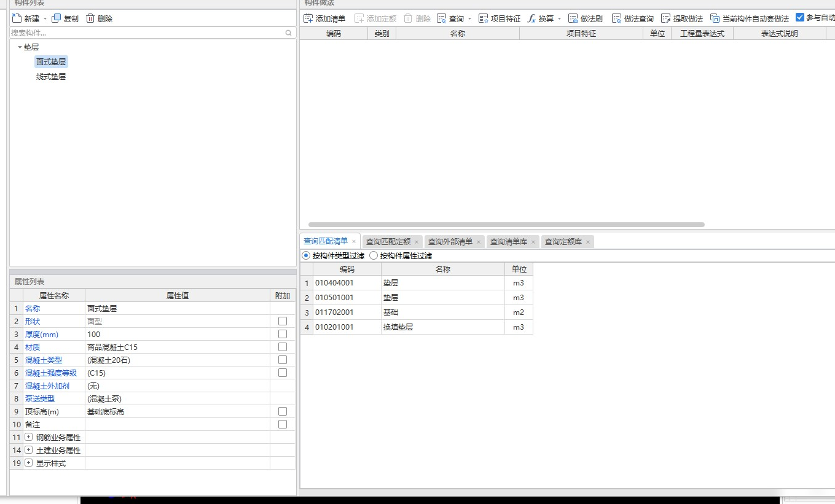Click the 查询 query icon
The height and width of the screenshot is (504, 835).
point(441,18)
